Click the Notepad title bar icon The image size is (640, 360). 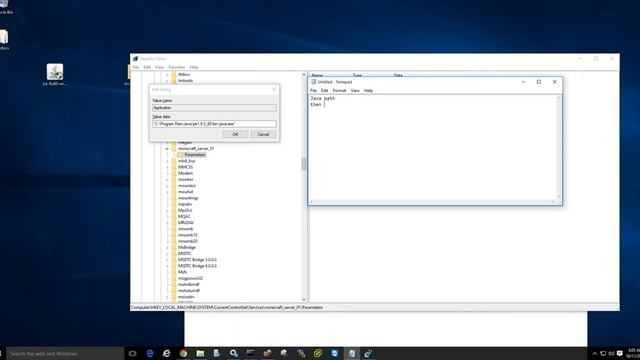(x=313, y=82)
